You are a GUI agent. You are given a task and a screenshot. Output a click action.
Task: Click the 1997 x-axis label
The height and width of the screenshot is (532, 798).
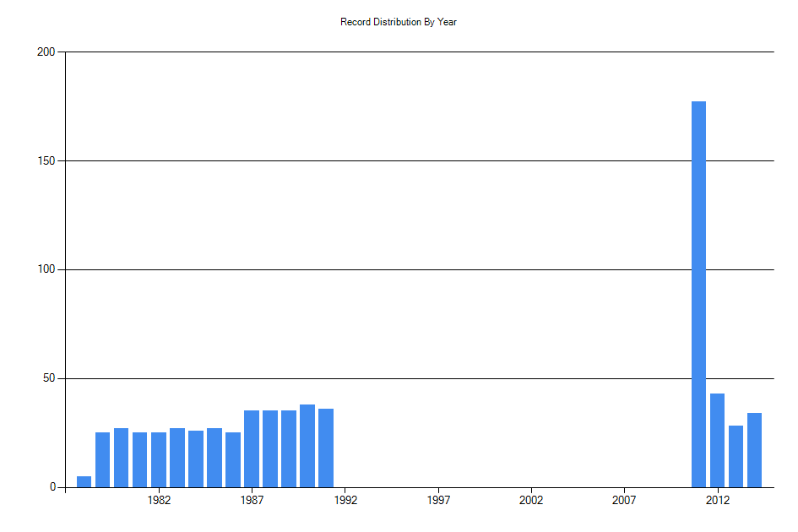click(437, 500)
